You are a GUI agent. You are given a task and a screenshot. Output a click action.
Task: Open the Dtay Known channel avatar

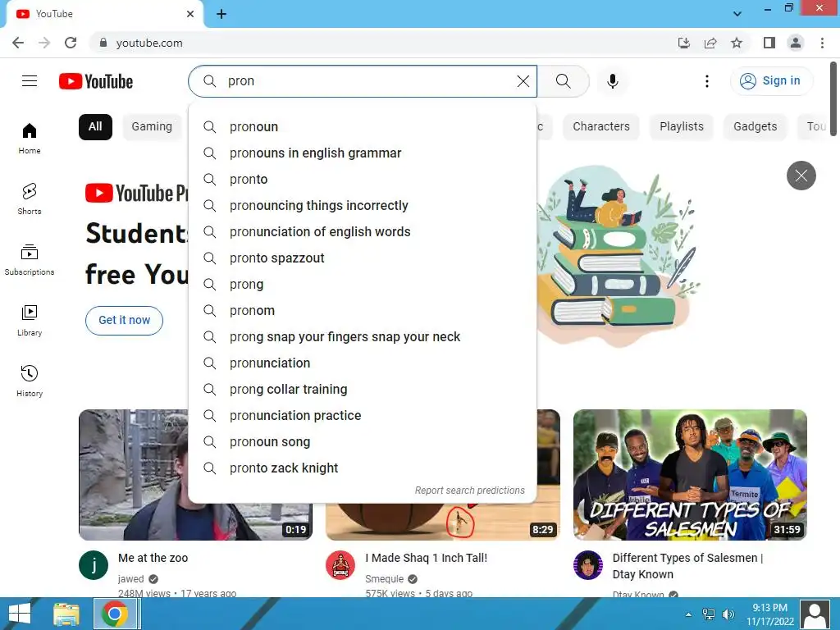588,565
